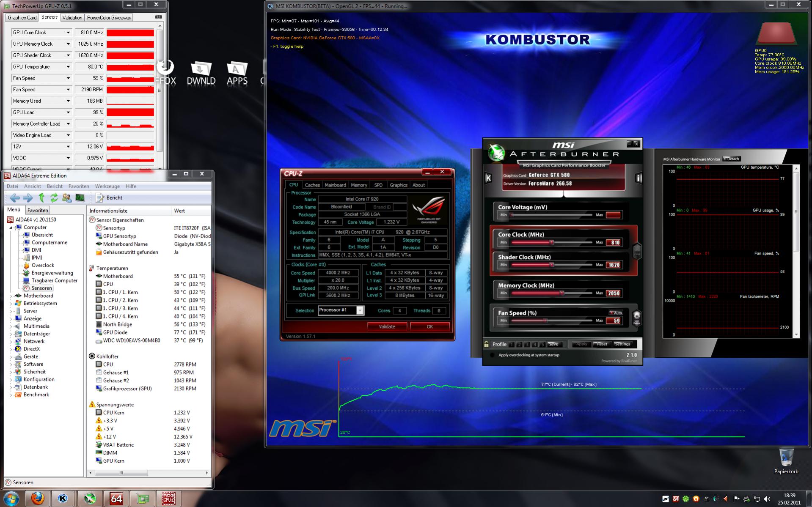The height and width of the screenshot is (507, 812).
Task: Open the VDDC sensor dropdown
Action: tap(68, 158)
